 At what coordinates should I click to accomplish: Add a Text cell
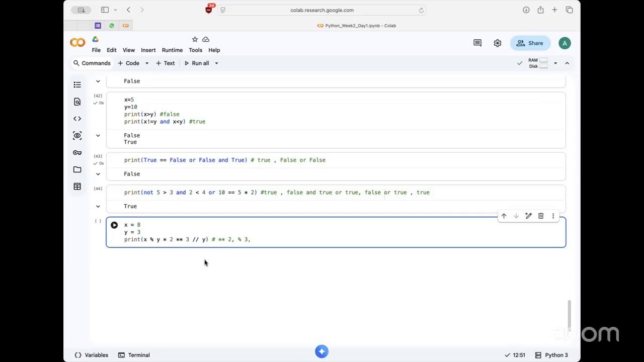tap(165, 63)
